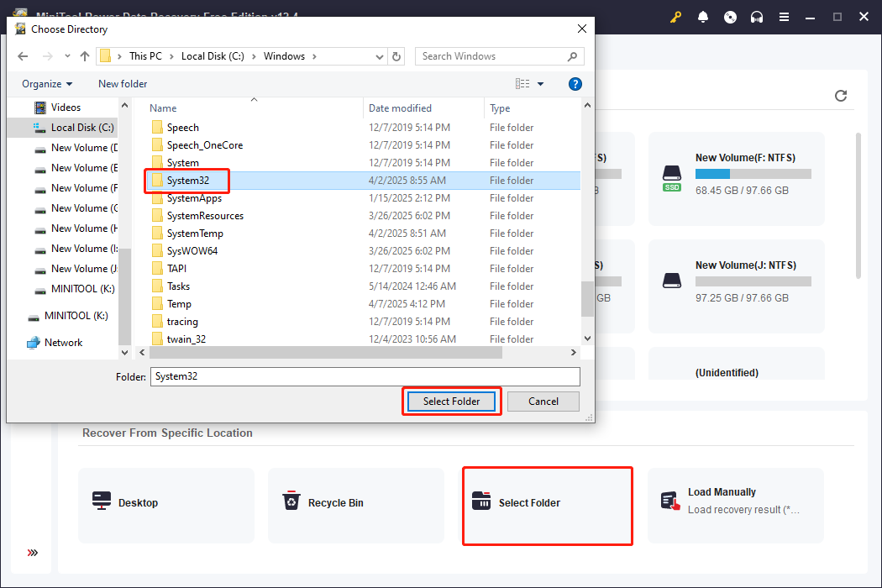
Task: Open the hamburger menu in the title bar
Action: [x=784, y=17]
